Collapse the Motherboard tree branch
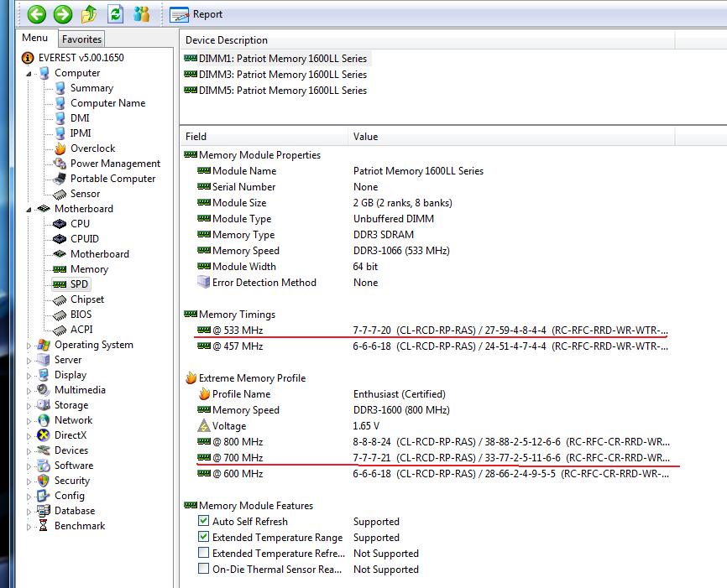Screen dimensions: 727x588 pyautogui.click(x=29, y=210)
